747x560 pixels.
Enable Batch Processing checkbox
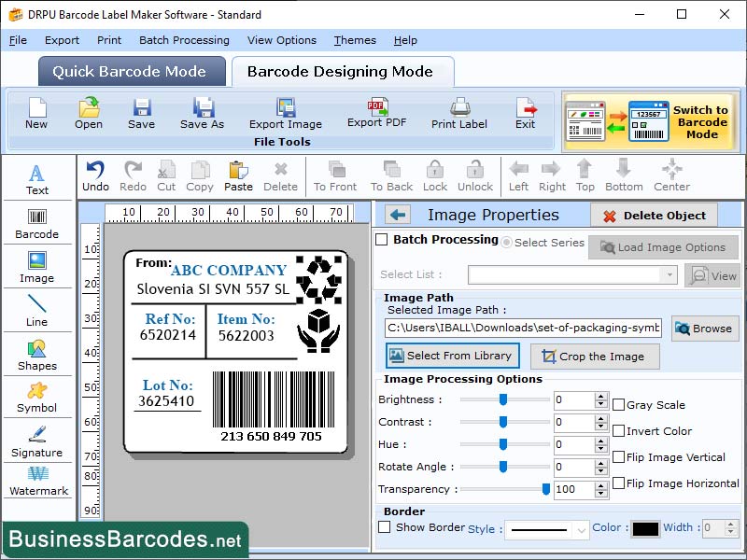click(x=382, y=240)
